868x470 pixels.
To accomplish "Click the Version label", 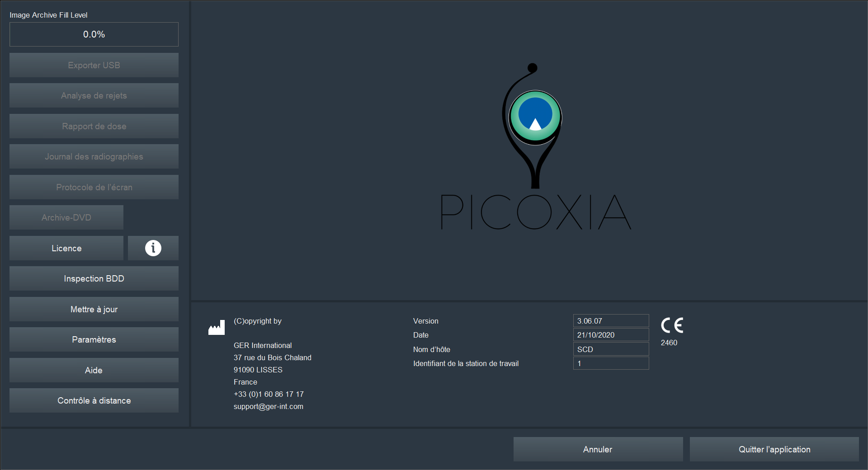I will tap(426, 321).
